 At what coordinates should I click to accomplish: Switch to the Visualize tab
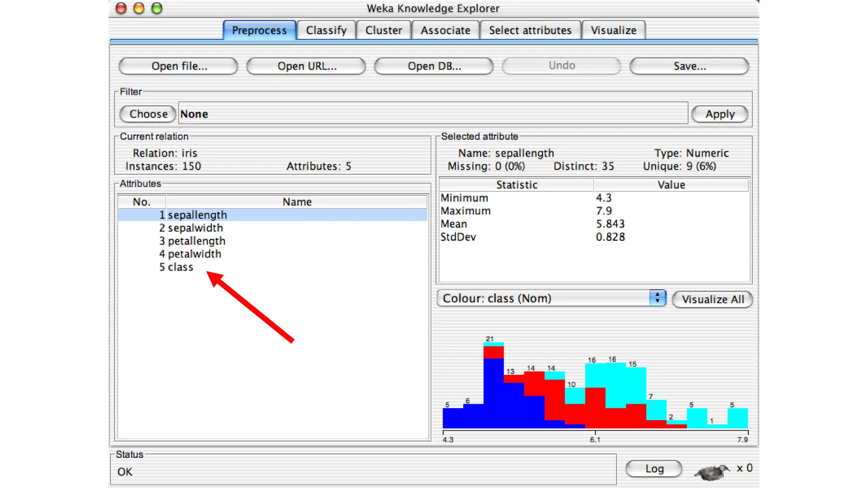coord(613,30)
